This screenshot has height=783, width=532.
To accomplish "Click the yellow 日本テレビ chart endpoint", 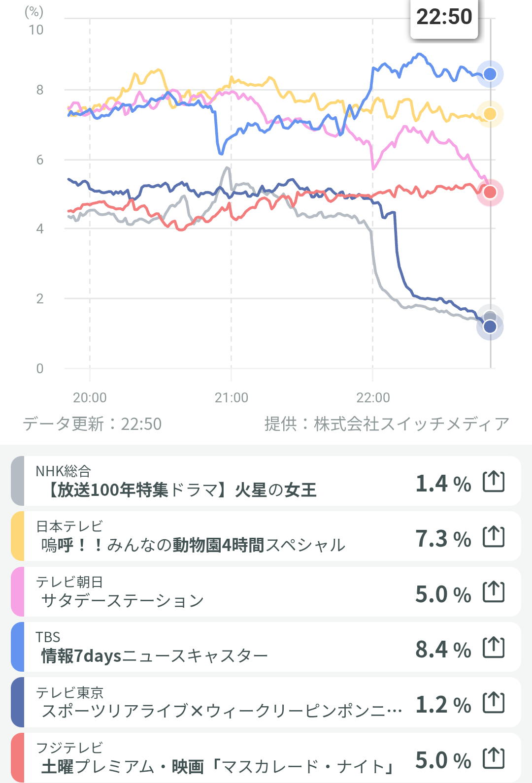I will point(490,114).
